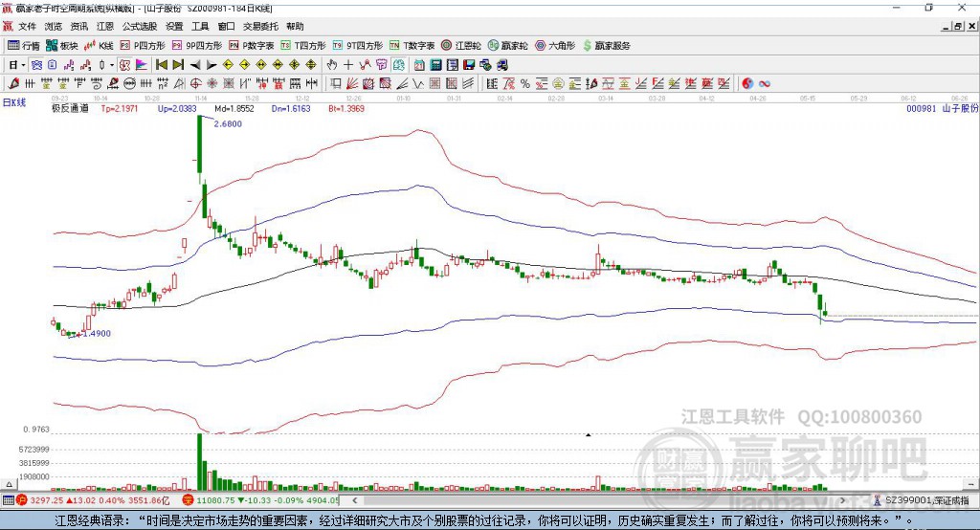
Task: Select the red fan lines tool
Action: (352, 84)
